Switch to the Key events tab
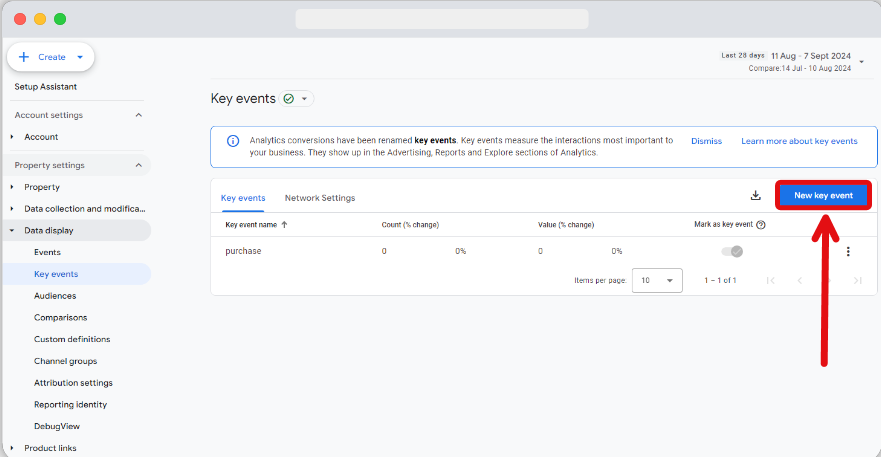The height and width of the screenshot is (457, 881). click(243, 198)
